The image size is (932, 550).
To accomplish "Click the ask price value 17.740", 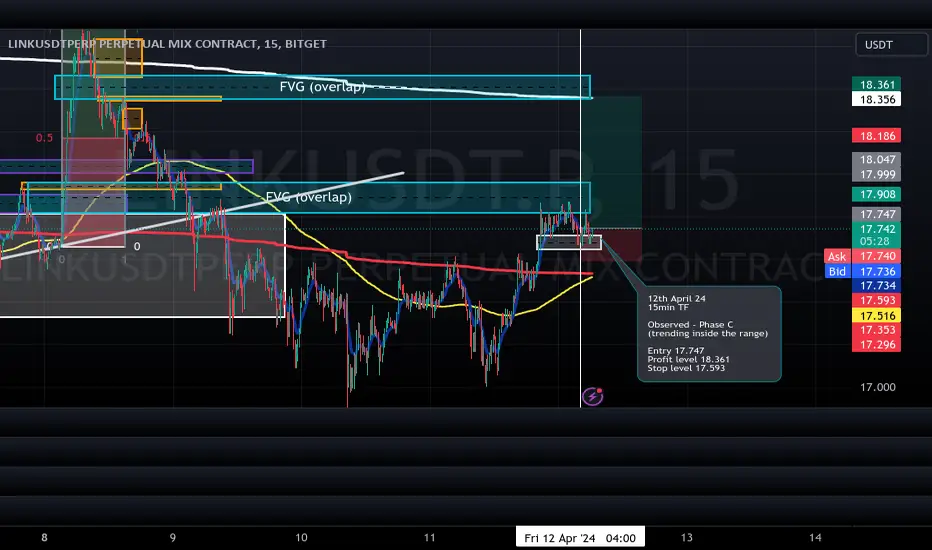I will coord(877,256).
